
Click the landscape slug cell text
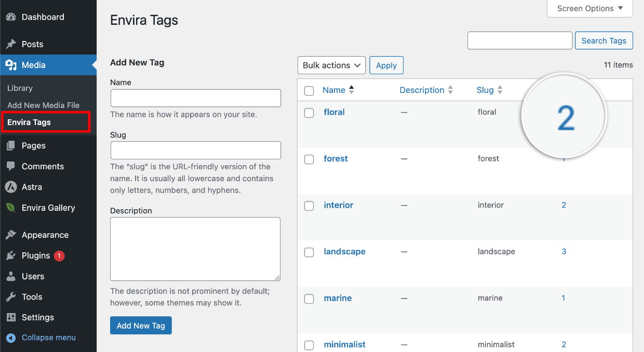point(497,251)
